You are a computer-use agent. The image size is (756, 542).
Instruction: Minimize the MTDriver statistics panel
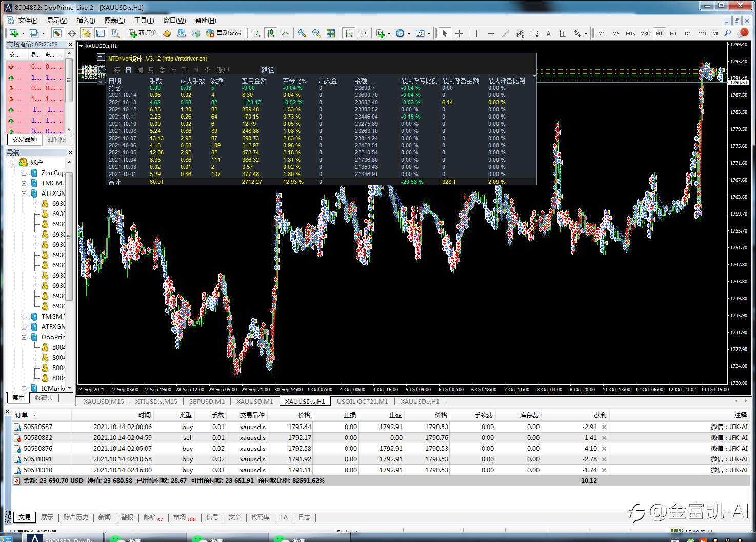pos(101,57)
